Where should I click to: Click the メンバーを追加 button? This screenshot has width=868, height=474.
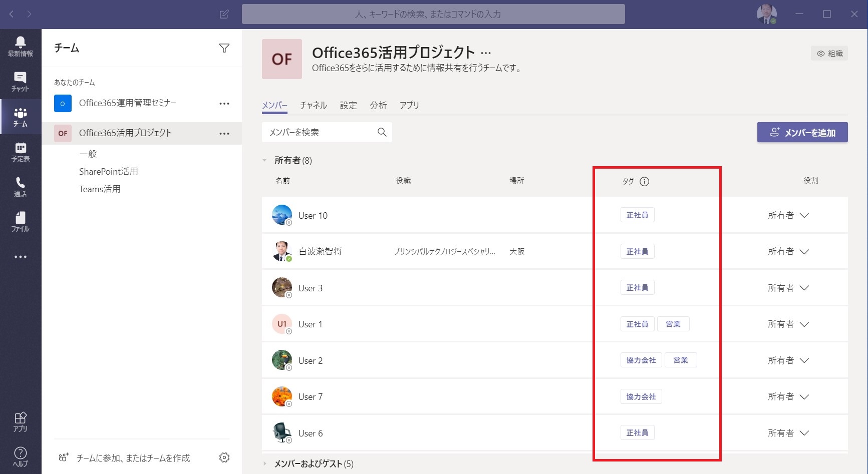pyautogui.click(x=802, y=132)
